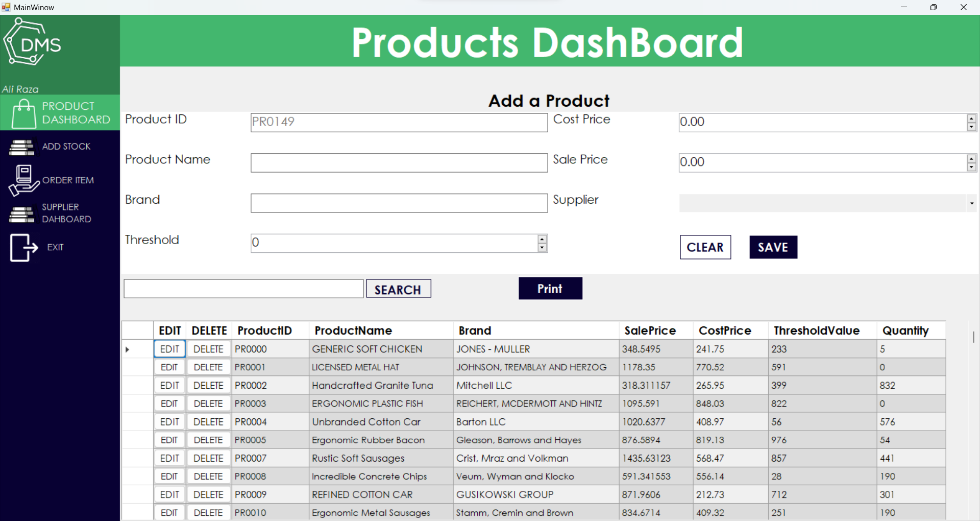Click the Supplier Dashboard stack icon
This screenshot has height=521, width=980.
(x=21, y=214)
